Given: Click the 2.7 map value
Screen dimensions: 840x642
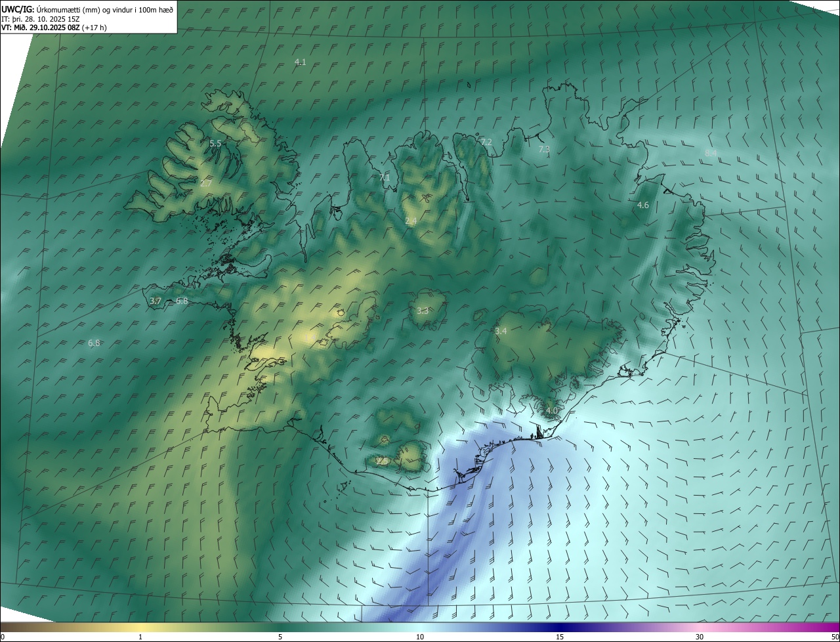Looking at the screenshot, I should (x=206, y=184).
